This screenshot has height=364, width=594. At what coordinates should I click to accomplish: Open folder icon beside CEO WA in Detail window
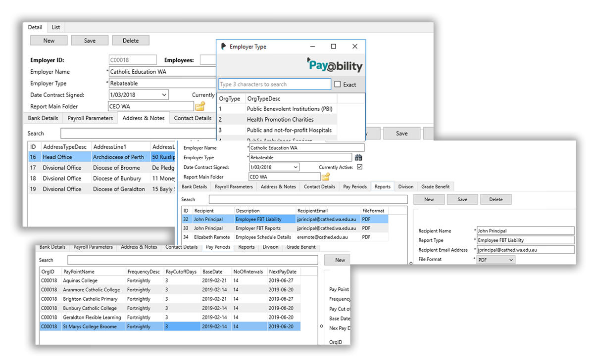(200, 106)
